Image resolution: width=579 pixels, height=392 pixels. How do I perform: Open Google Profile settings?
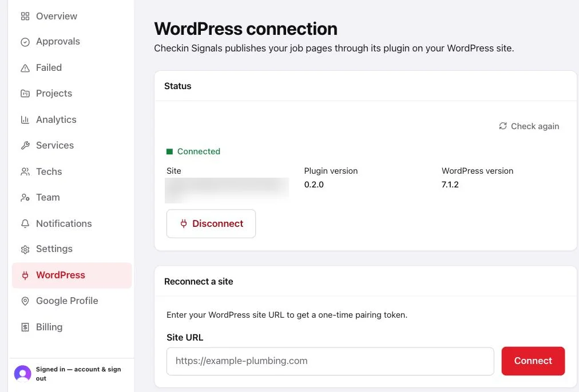click(x=72, y=301)
